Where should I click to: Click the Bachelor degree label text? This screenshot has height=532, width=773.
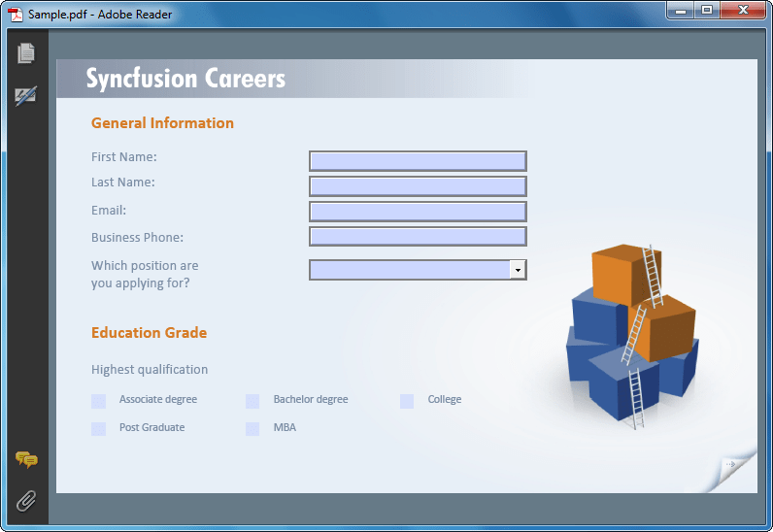pyautogui.click(x=311, y=399)
